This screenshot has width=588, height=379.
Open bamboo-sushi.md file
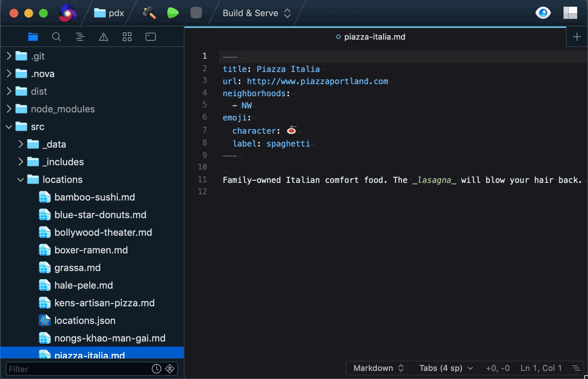coord(94,197)
